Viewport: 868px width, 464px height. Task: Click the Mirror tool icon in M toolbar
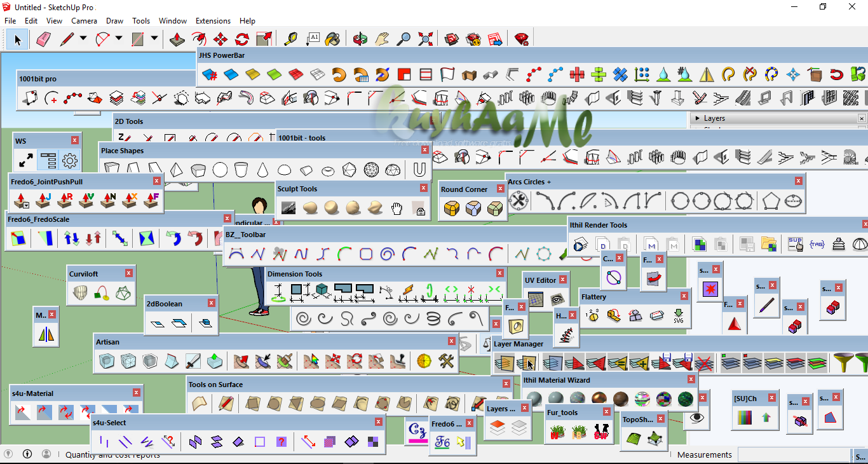pyautogui.click(x=47, y=334)
